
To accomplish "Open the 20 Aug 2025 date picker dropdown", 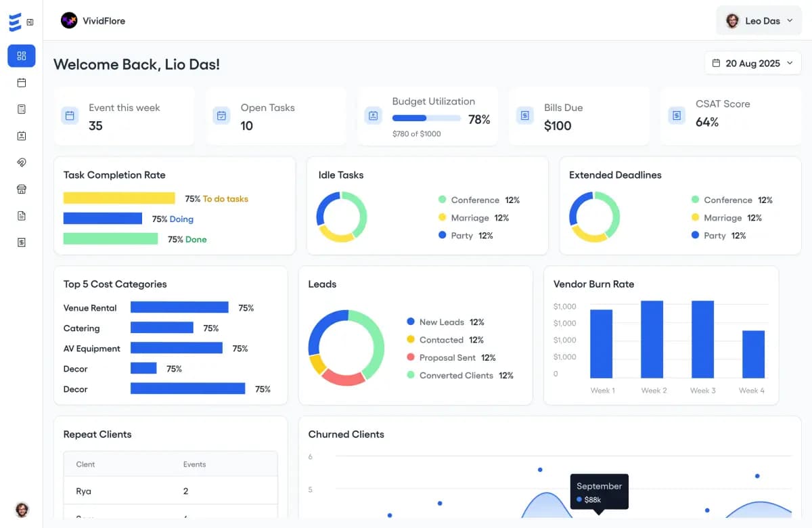I will coord(752,62).
